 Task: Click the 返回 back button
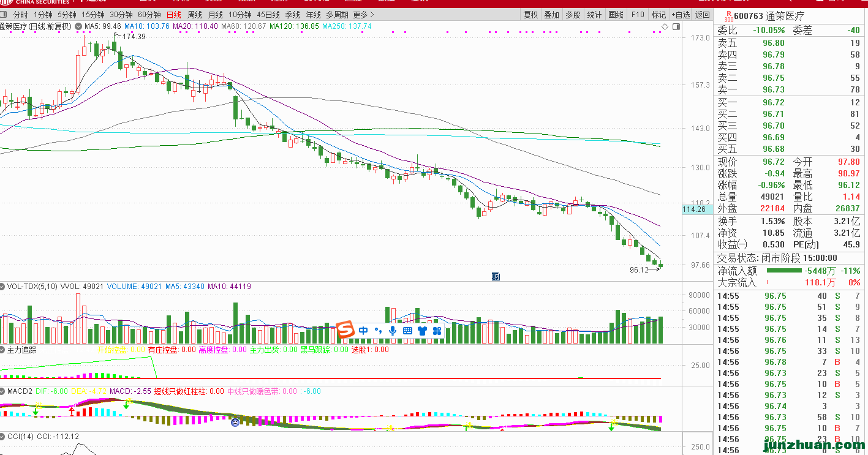click(702, 15)
